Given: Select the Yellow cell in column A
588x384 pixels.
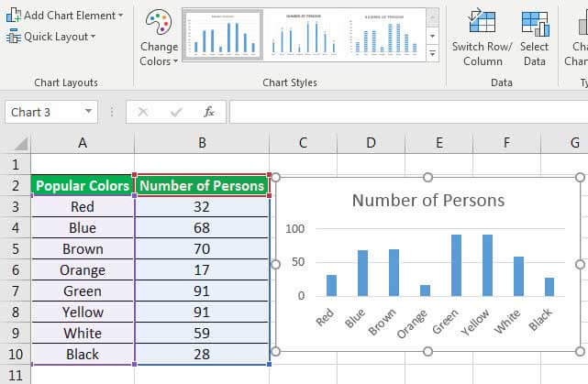Looking at the screenshot, I should click(83, 313).
